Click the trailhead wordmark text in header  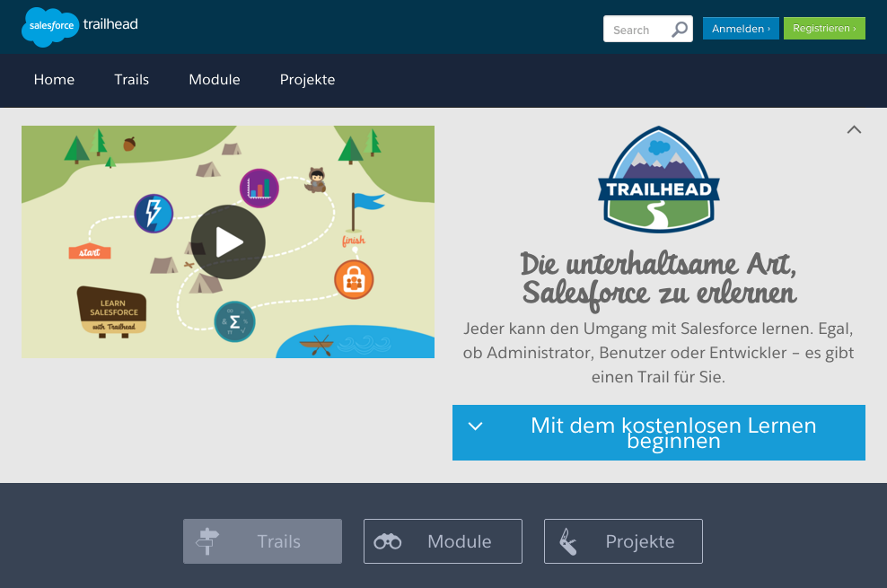(111, 23)
